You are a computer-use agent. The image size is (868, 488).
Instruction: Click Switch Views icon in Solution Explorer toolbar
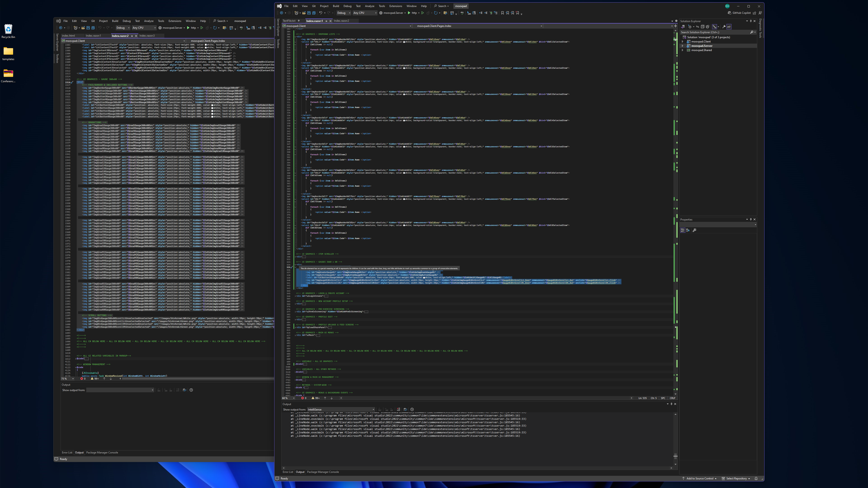pyautogui.click(x=683, y=27)
